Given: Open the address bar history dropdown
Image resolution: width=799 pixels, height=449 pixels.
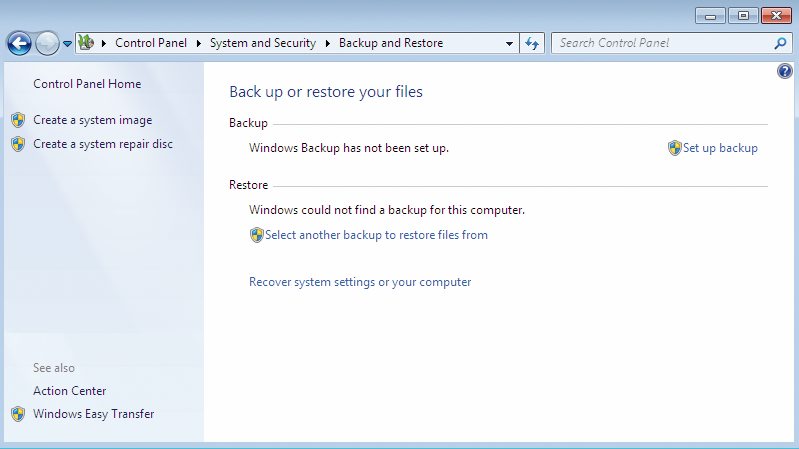Looking at the screenshot, I should coord(509,43).
